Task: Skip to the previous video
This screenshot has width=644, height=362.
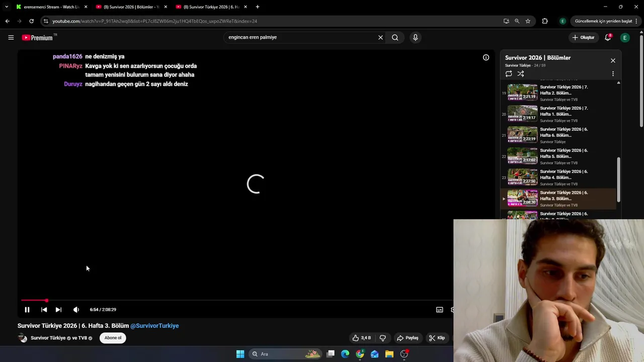Action: click(44, 310)
